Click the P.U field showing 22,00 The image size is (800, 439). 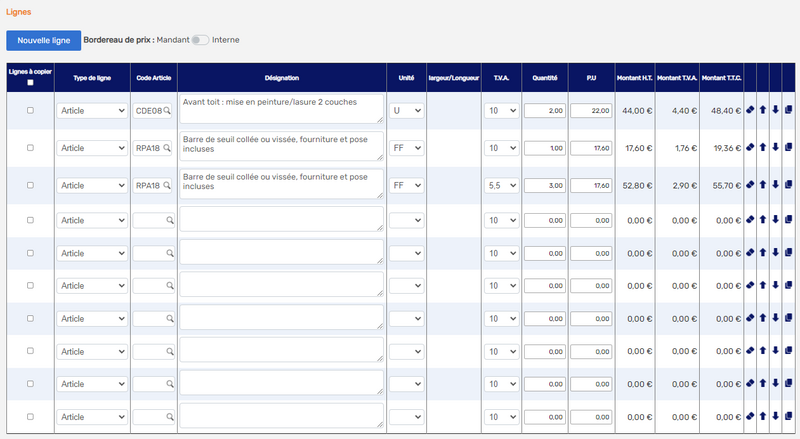pos(591,110)
